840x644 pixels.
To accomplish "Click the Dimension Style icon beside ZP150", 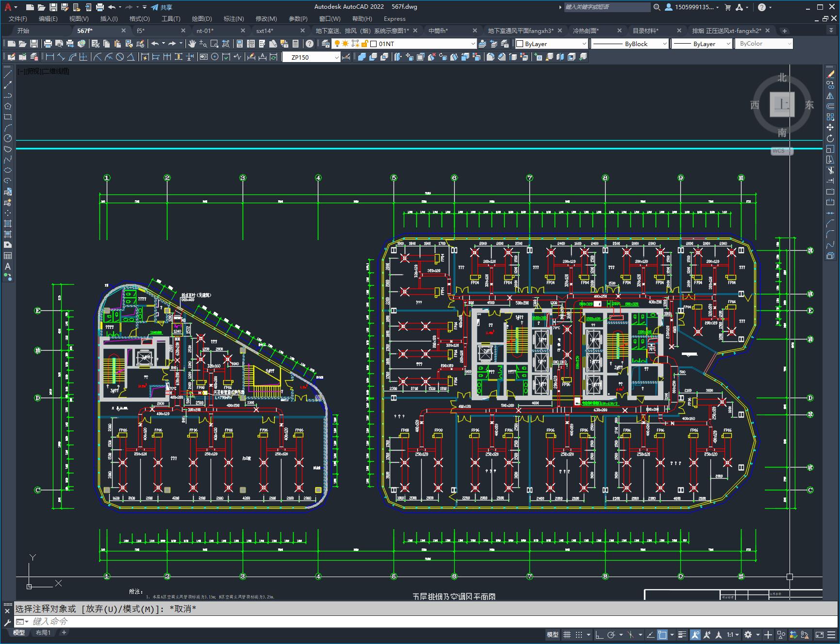I will click(x=346, y=57).
